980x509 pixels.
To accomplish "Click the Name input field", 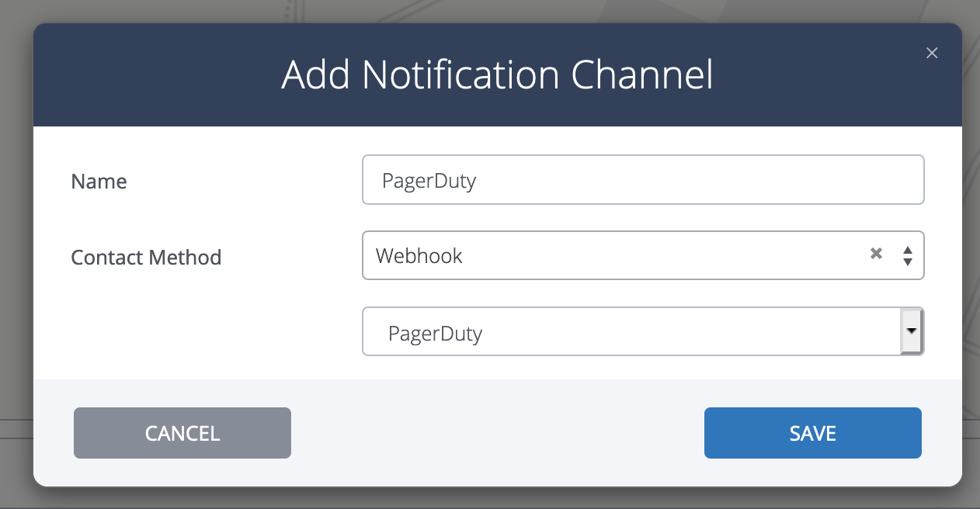I will point(643,180).
